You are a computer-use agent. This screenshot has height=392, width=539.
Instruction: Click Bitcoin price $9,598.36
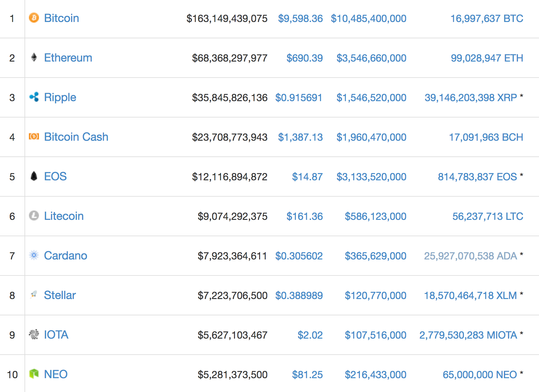301,19
